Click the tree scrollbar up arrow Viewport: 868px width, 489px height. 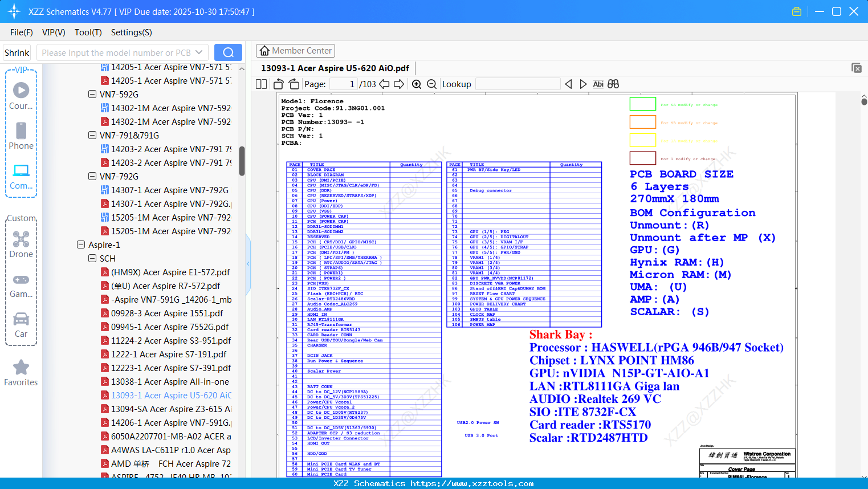tap(242, 68)
